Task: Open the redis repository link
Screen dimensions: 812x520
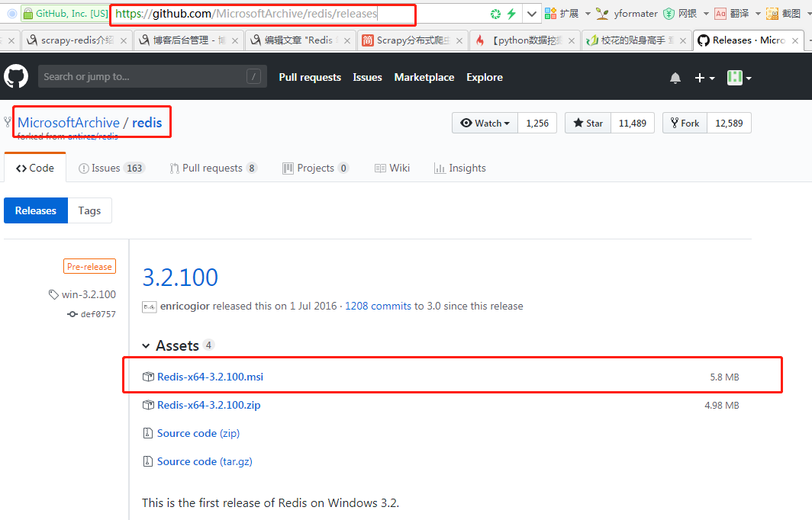Action: (147, 123)
